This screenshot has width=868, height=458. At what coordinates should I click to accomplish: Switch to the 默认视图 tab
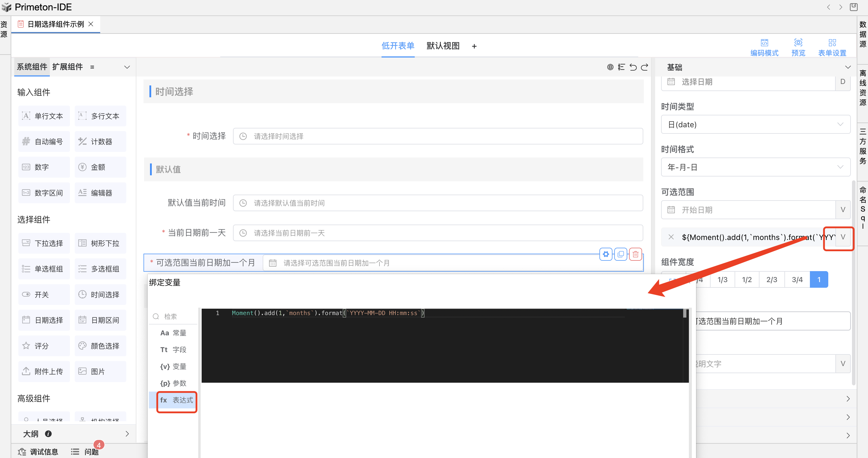point(443,46)
